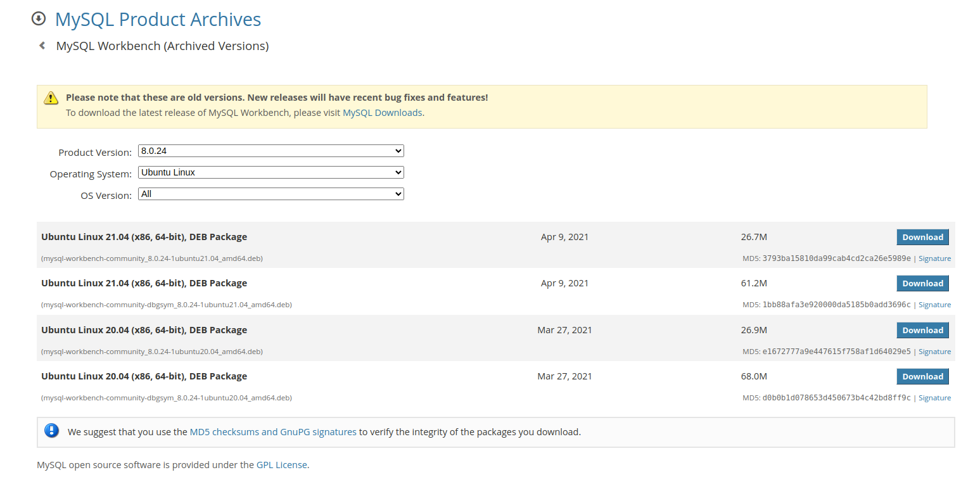
Task: Follow the MySQL Downloads link
Action: click(382, 113)
